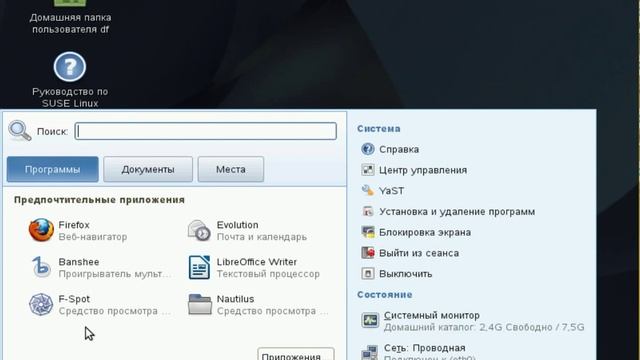Viewport: 640px width, 360px height.
Task: Switch to the Места tab
Action: tap(231, 169)
